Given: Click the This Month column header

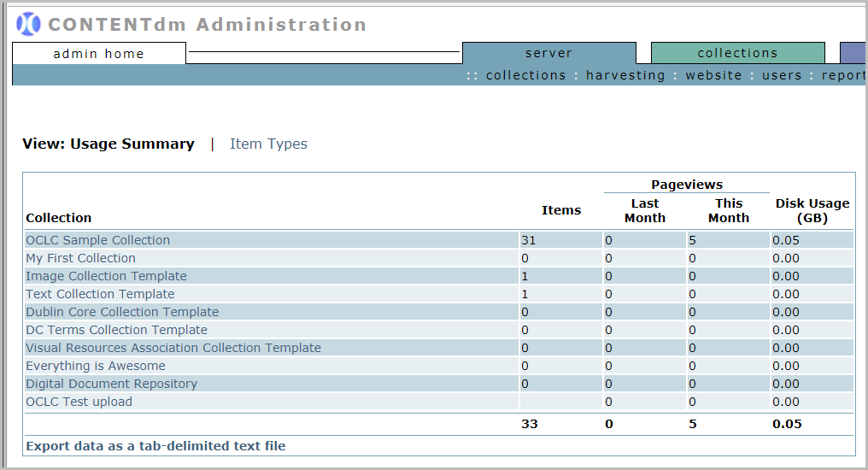Looking at the screenshot, I should (729, 211).
